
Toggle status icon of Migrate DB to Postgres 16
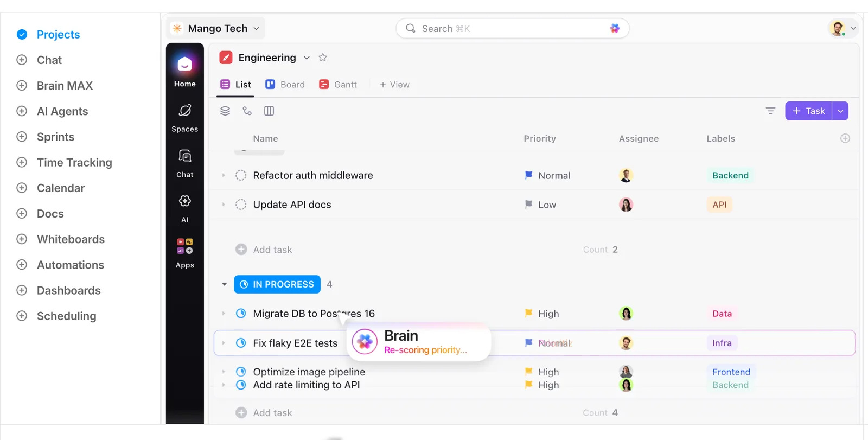[x=241, y=314]
